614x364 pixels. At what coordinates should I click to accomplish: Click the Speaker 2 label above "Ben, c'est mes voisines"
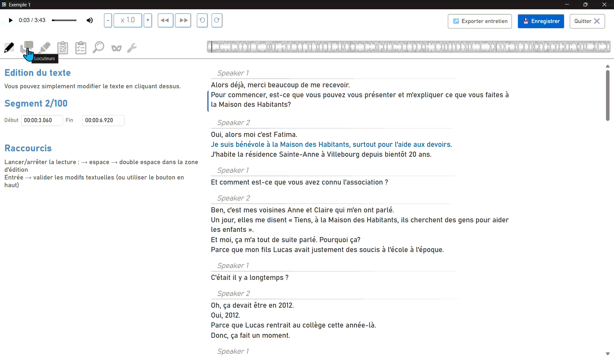(x=234, y=198)
